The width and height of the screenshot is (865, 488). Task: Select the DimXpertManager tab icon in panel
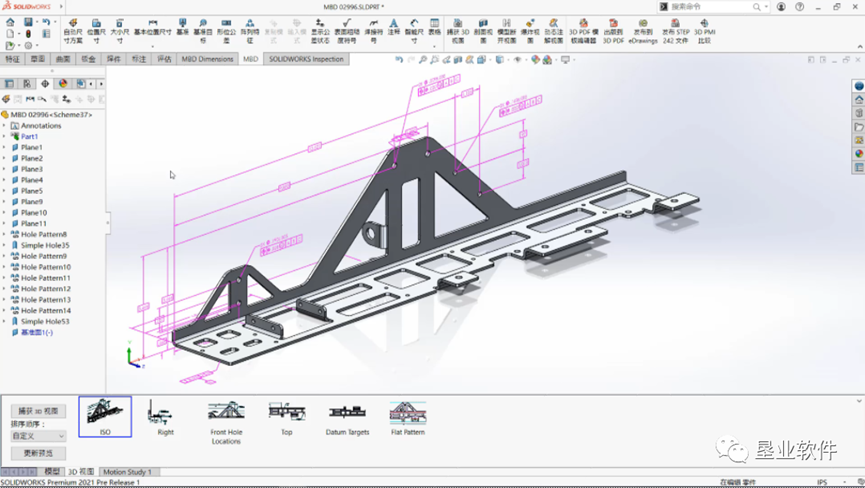tap(45, 84)
